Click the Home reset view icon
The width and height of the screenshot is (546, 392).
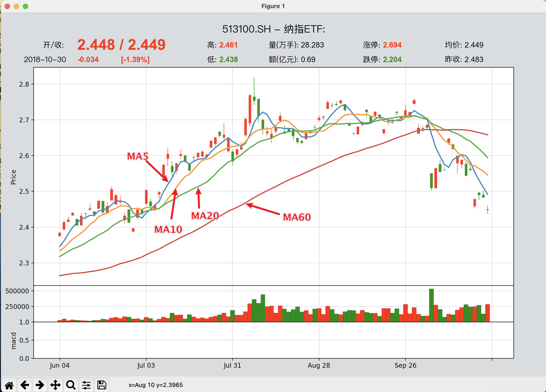(x=9, y=385)
